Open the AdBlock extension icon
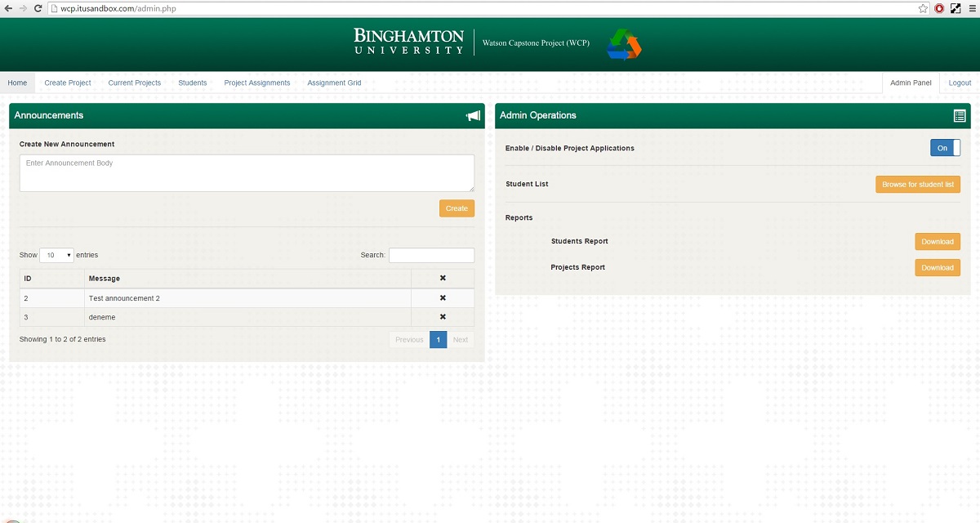 (x=939, y=8)
